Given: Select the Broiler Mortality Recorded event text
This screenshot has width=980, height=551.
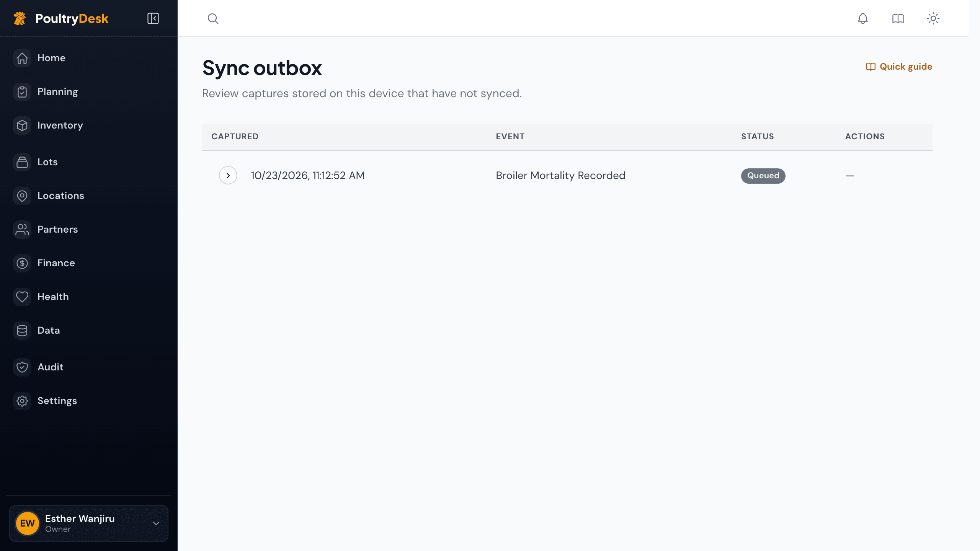Looking at the screenshot, I should pyautogui.click(x=561, y=176).
